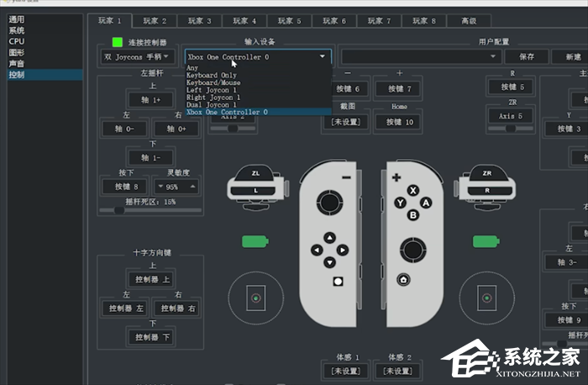Select Keyboard/Mouse from device list
Image resolution: width=588 pixels, height=385 pixels.
(x=259, y=82)
